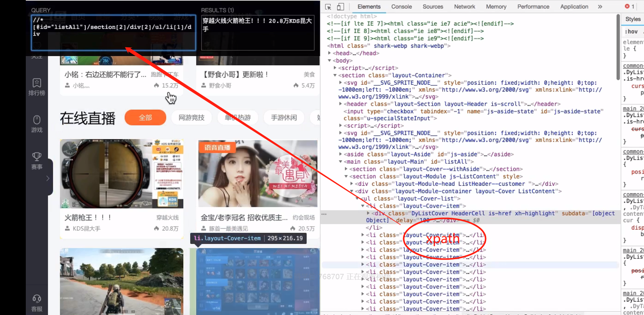Click viewer count 15.2万
The height and width of the screenshot is (315, 644).
coord(170,85)
